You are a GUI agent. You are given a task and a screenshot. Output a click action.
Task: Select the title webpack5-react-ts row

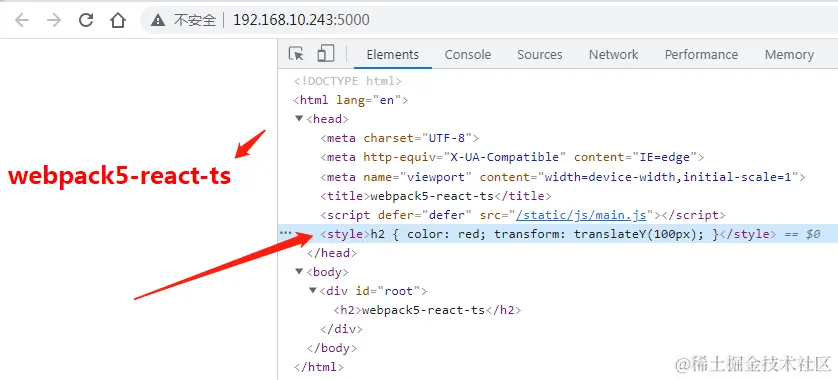point(436,196)
